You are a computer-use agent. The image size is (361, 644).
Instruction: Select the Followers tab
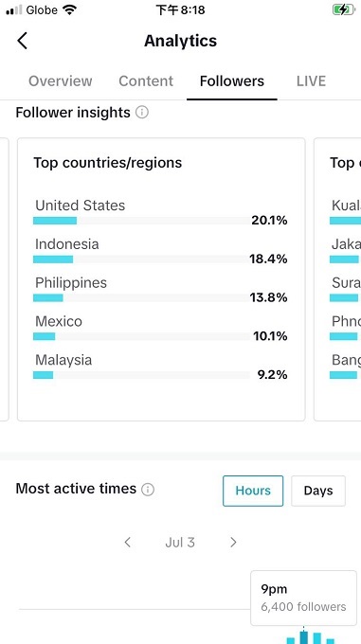tap(232, 80)
